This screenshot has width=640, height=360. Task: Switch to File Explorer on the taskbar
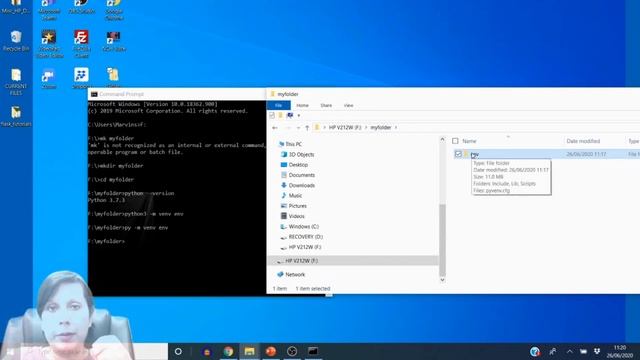[x=249, y=351]
